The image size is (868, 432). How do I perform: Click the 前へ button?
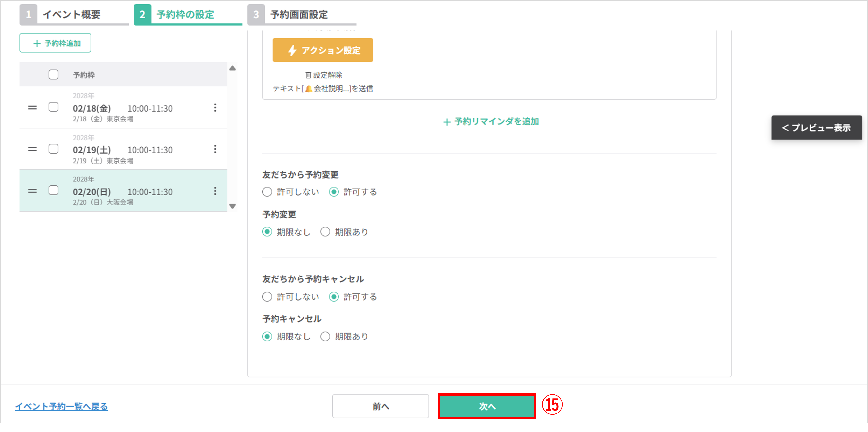(x=380, y=406)
